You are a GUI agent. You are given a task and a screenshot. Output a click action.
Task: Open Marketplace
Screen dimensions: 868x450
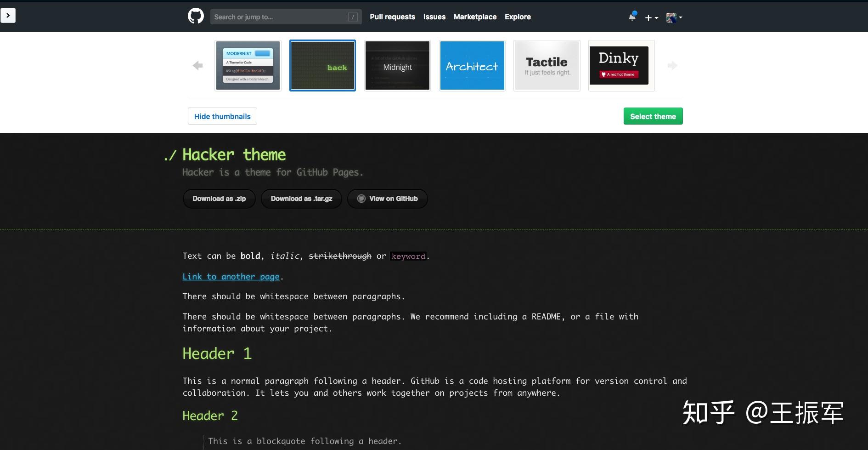(x=475, y=17)
